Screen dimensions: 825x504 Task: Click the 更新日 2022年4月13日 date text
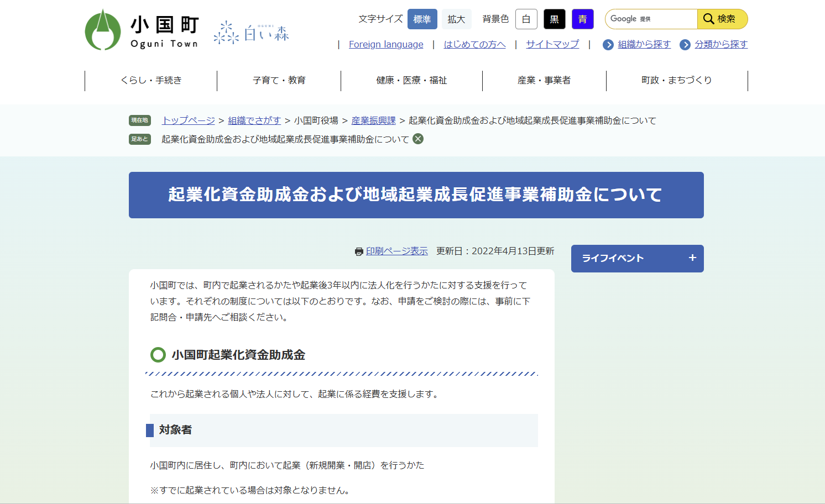[495, 251]
